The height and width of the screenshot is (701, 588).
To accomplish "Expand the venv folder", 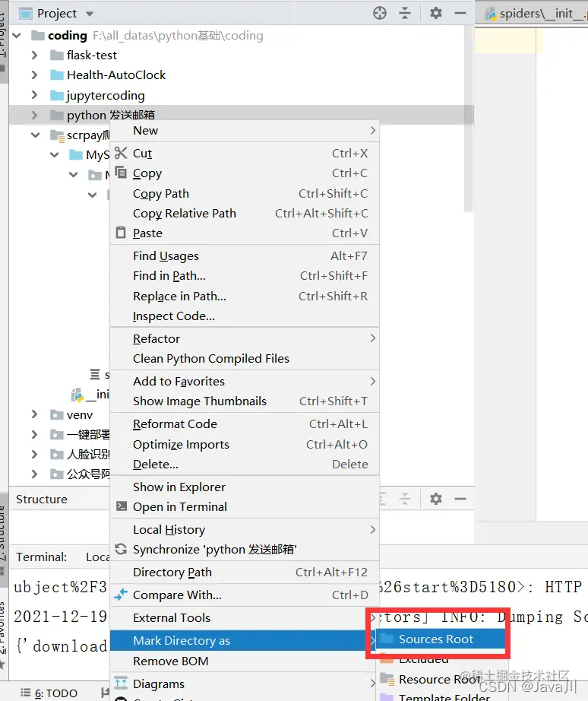I will point(34,414).
